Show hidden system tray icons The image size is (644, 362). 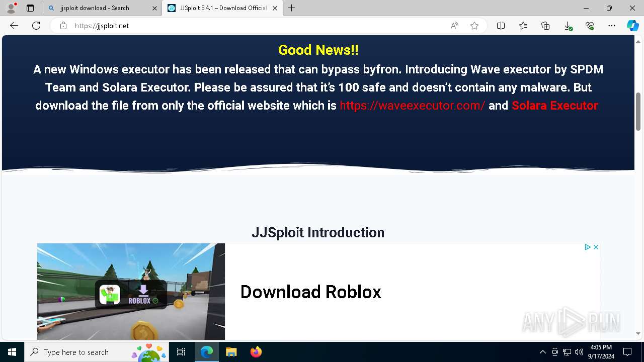coord(542,352)
